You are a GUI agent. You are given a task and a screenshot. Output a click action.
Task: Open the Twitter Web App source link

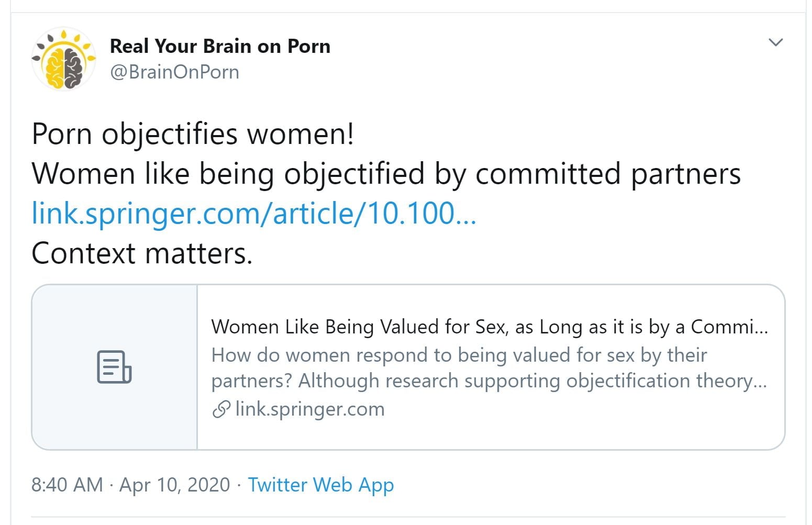[x=320, y=485]
